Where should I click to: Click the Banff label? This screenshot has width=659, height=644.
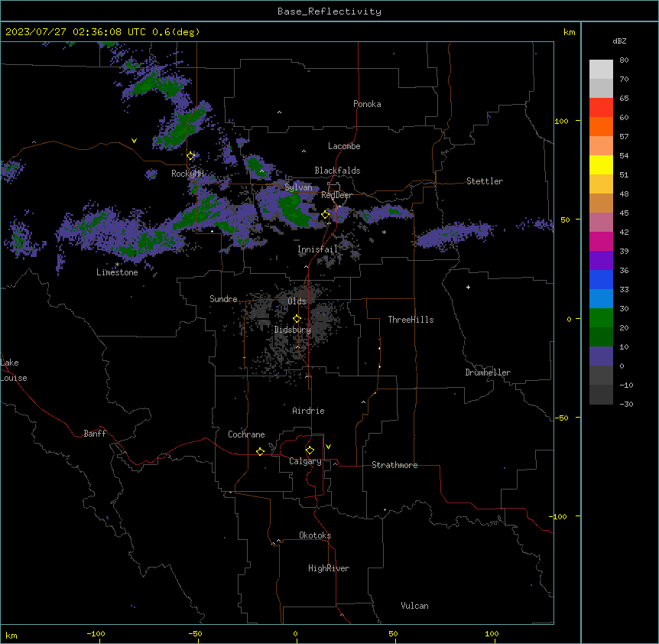95,434
